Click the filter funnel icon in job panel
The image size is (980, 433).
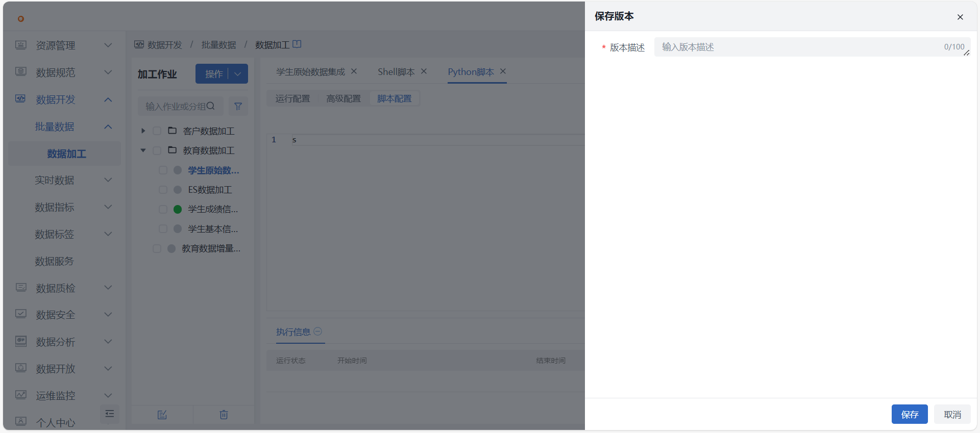coord(238,106)
